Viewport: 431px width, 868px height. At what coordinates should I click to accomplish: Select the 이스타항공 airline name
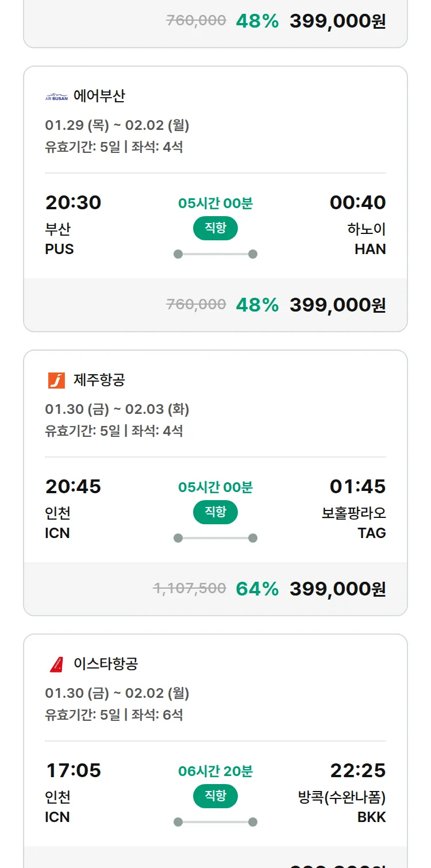click(106, 664)
